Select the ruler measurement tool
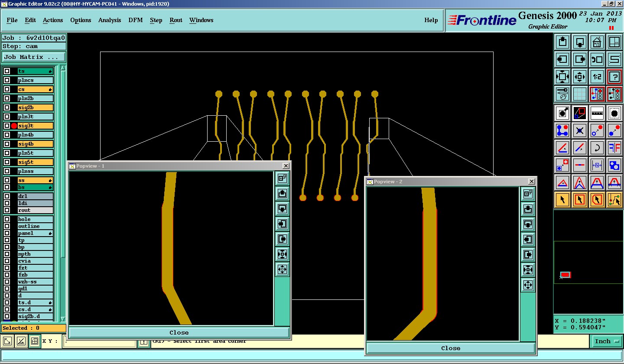 pos(597,113)
